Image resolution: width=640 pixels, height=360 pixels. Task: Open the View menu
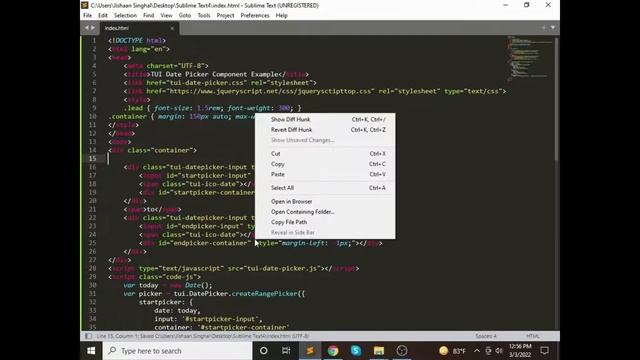coord(166,16)
